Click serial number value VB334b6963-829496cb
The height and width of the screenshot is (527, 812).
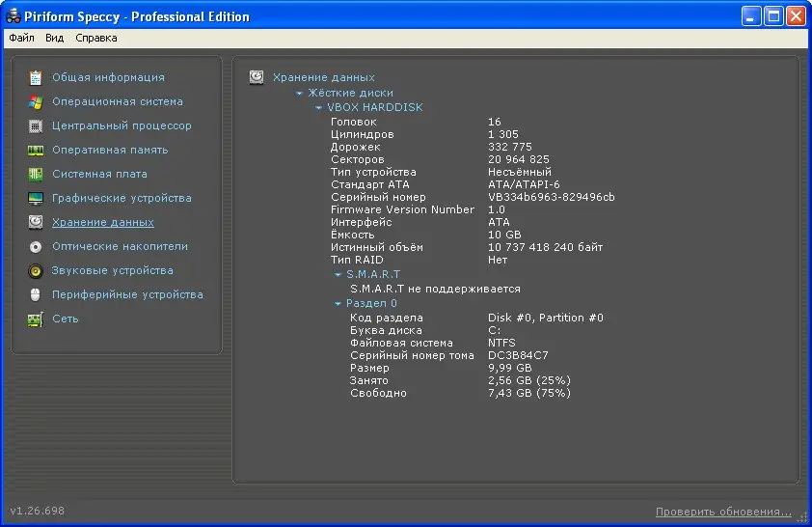tap(551, 197)
